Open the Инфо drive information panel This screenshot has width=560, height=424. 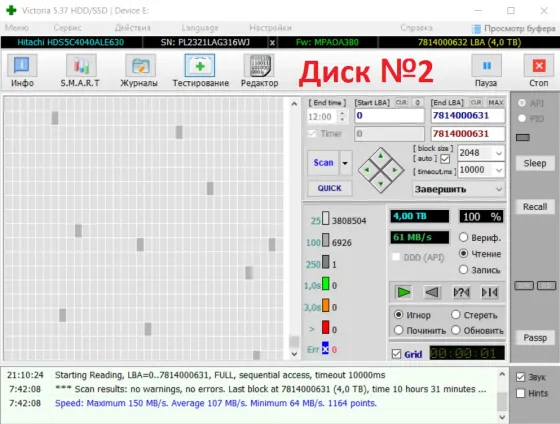(x=22, y=70)
